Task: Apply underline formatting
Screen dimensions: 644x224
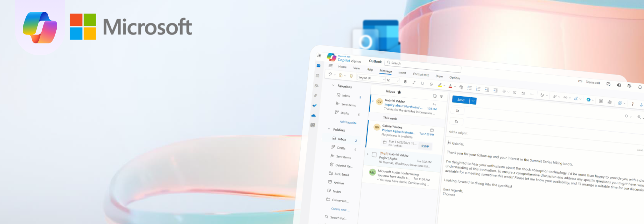Action: [x=422, y=83]
